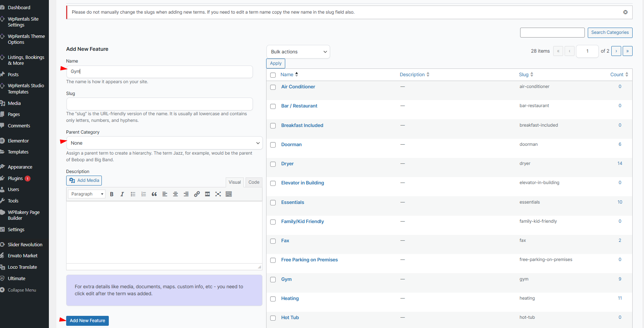Check the Air Conditioner row checkbox
644x328 pixels.
pos(273,87)
